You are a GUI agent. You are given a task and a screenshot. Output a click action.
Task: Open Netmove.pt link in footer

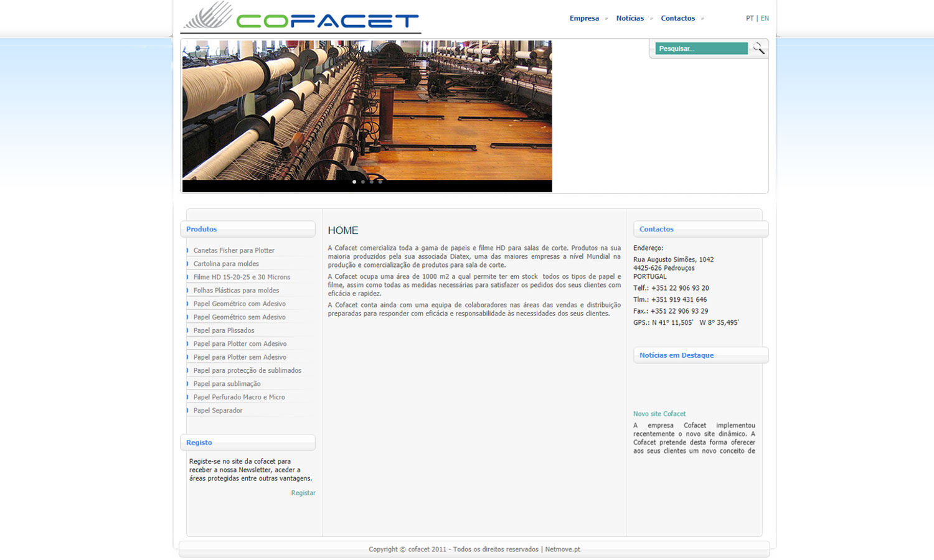(x=562, y=549)
